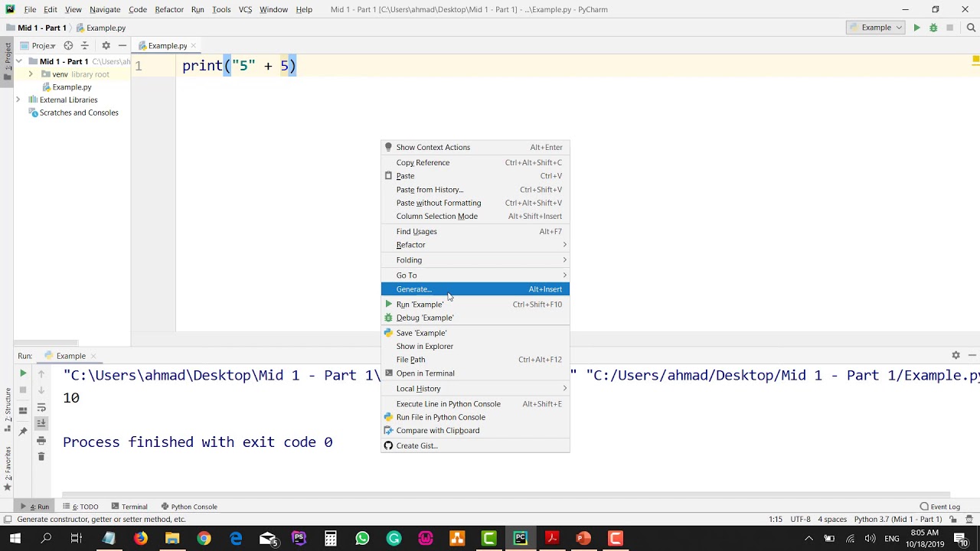Change the '4 spaces' indent setting
The width and height of the screenshot is (980, 551).
(x=832, y=520)
